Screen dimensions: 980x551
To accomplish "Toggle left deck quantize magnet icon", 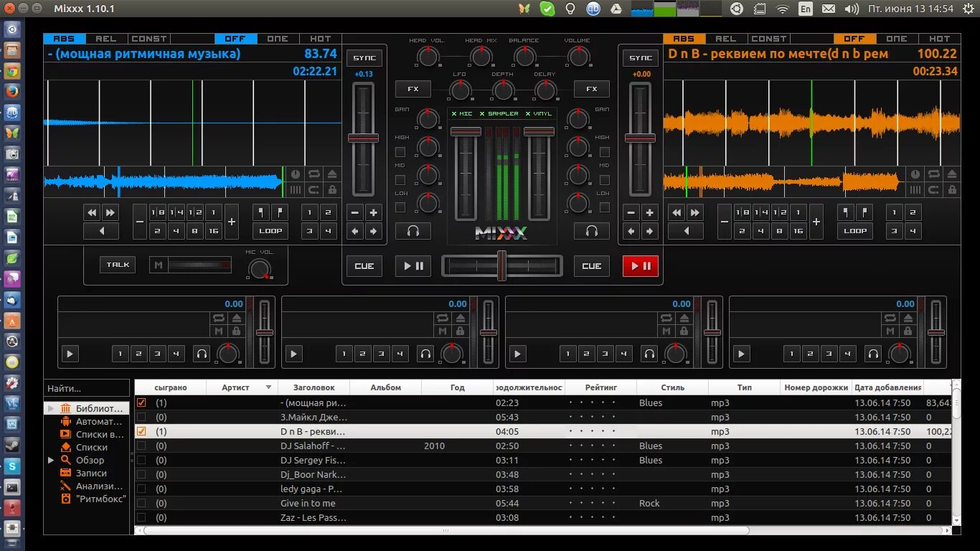I will [314, 190].
